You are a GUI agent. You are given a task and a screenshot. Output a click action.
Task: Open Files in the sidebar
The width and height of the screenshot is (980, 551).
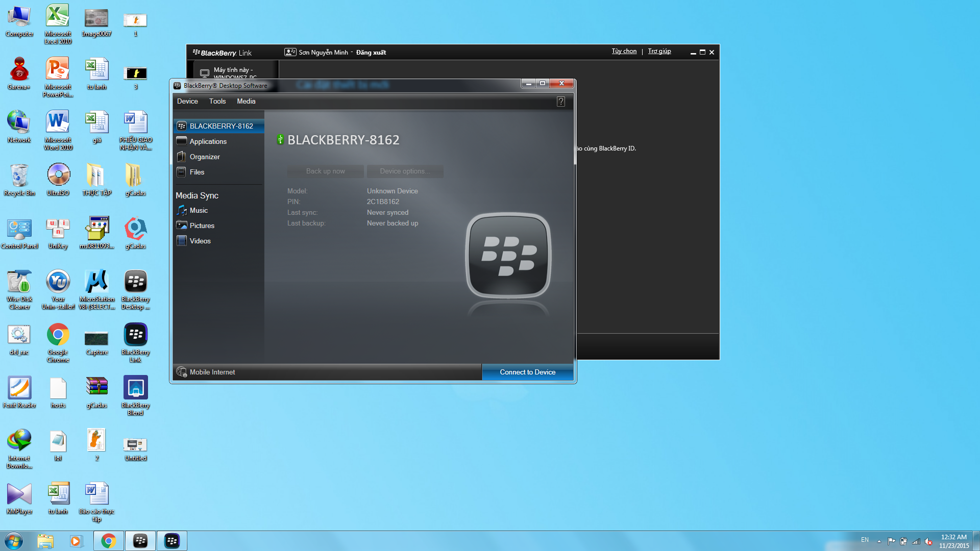pos(219,172)
